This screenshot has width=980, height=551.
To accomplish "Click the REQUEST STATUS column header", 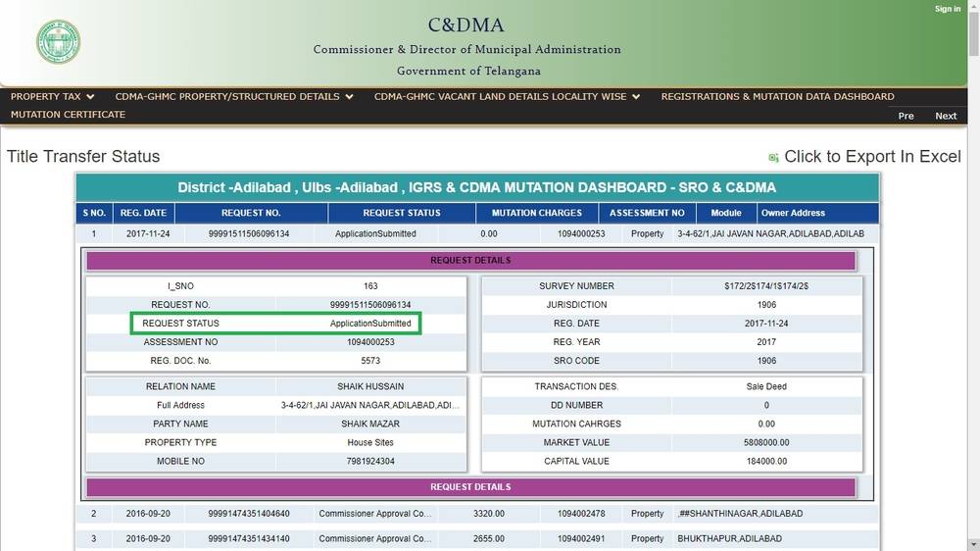I will [402, 213].
